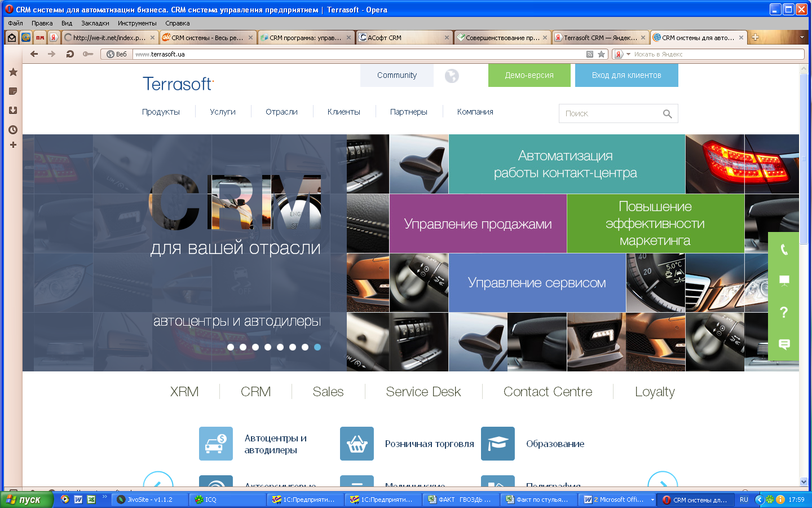This screenshot has width=812, height=508.
Task: Click the 'Управление продажами' tile
Action: click(x=478, y=224)
